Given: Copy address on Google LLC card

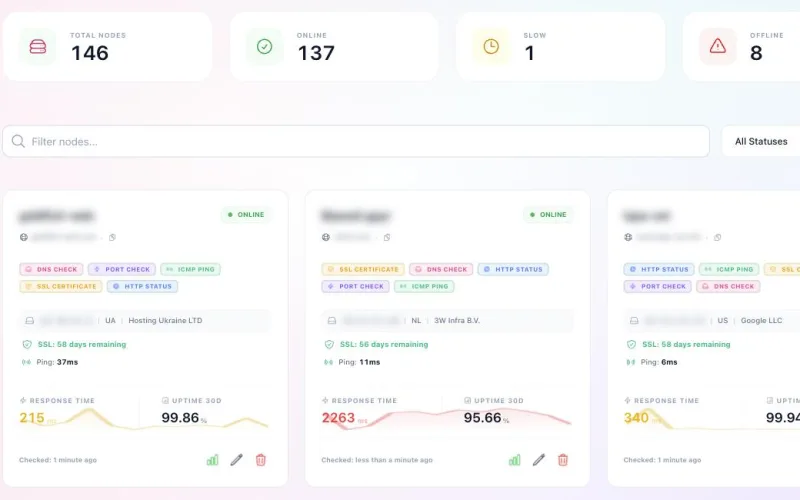Looking at the screenshot, I should pyautogui.click(x=717, y=237).
